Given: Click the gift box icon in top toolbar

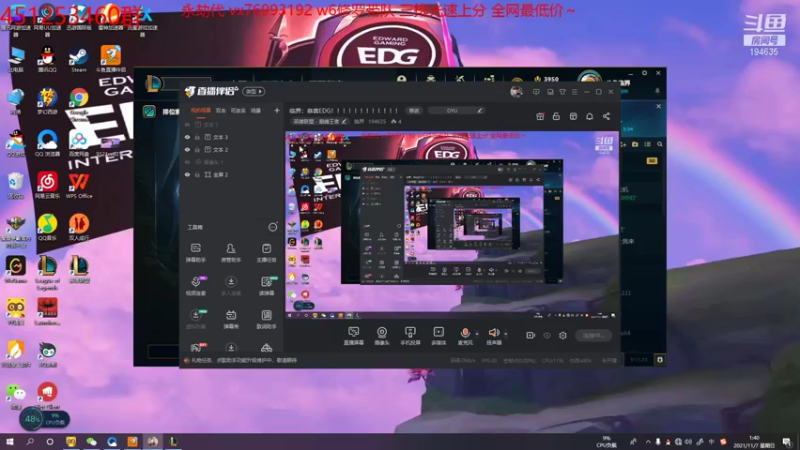Looking at the screenshot, I should [540, 116].
